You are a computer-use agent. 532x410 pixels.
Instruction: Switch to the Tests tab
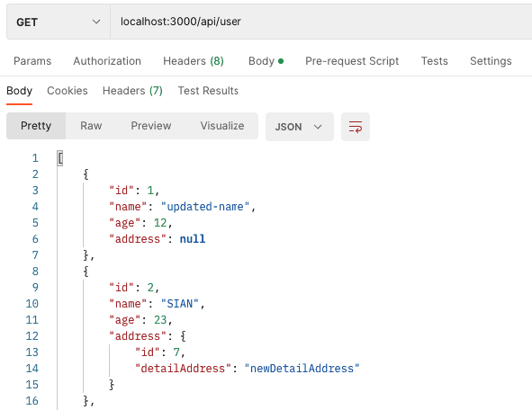434,61
